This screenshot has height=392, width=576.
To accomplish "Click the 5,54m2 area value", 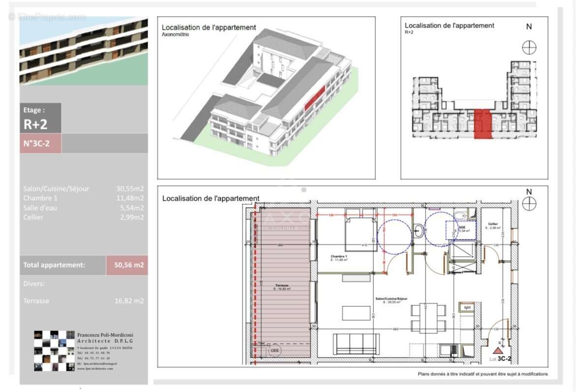I will (x=132, y=208).
